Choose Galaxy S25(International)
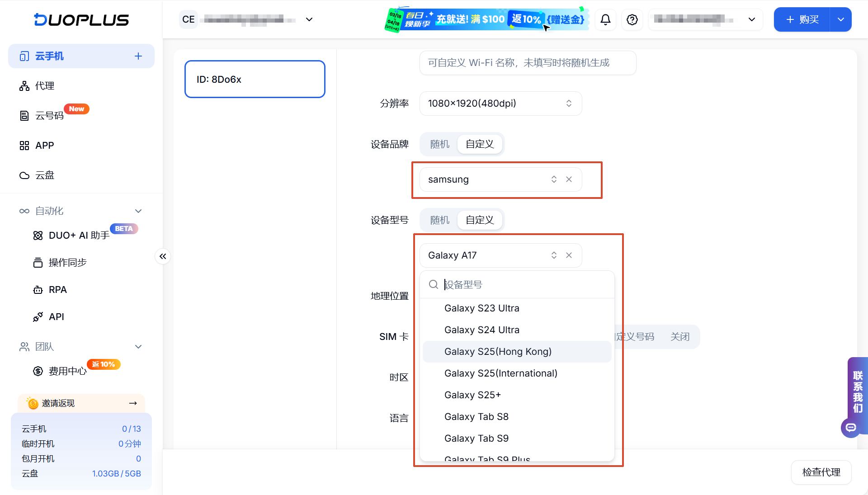The image size is (868, 495). [x=517, y=373]
